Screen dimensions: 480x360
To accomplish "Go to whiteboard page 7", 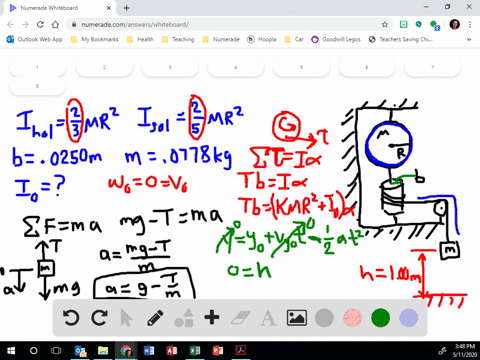I will click(x=433, y=67).
